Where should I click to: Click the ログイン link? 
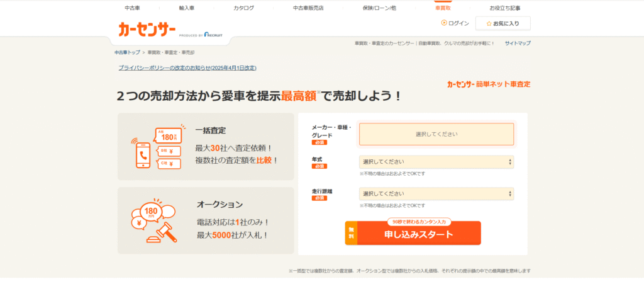[x=458, y=23]
